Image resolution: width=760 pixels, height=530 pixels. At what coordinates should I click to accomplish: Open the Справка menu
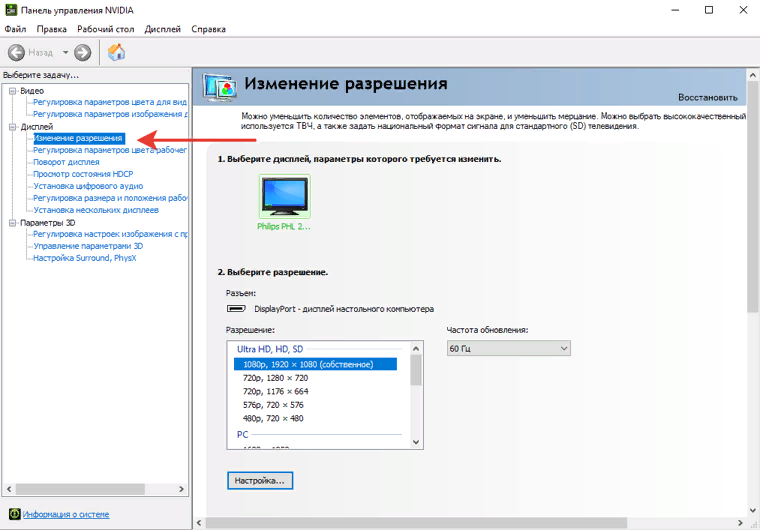(208, 29)
